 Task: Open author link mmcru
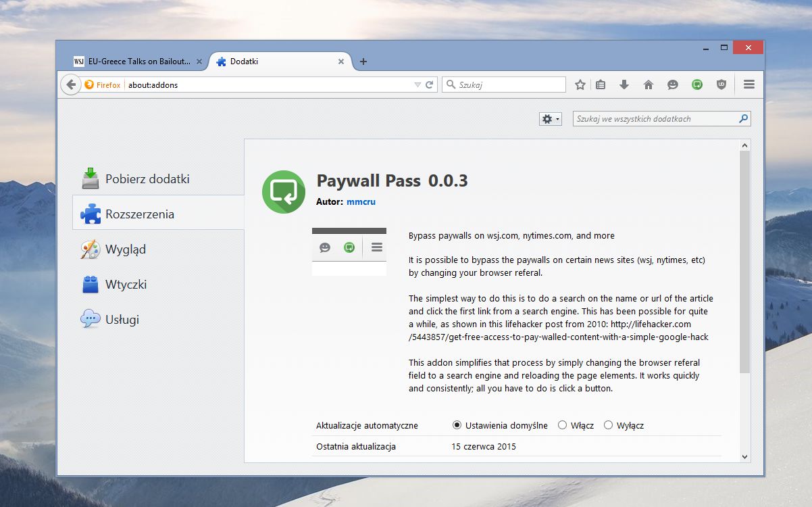tap(361, 202)
